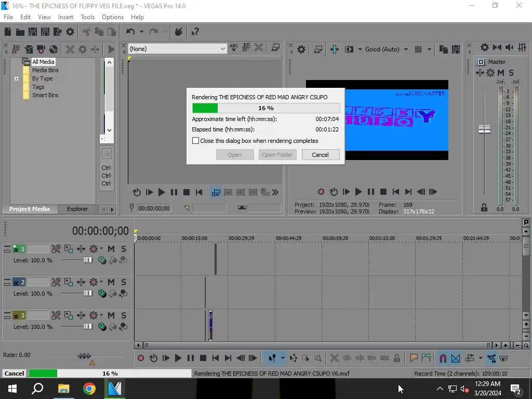Open the Undo history dropdown arrow
This screenshot has width=532, height=399.
coord(141,32)
